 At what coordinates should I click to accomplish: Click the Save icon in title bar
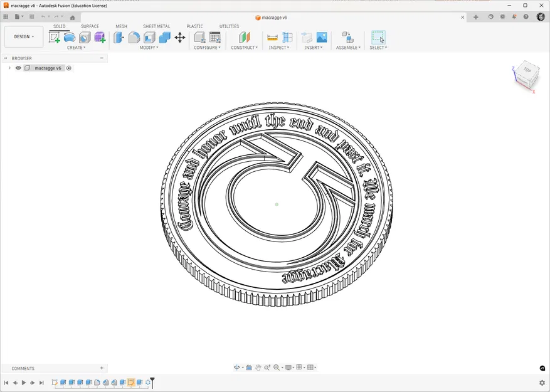pos(31,17)
